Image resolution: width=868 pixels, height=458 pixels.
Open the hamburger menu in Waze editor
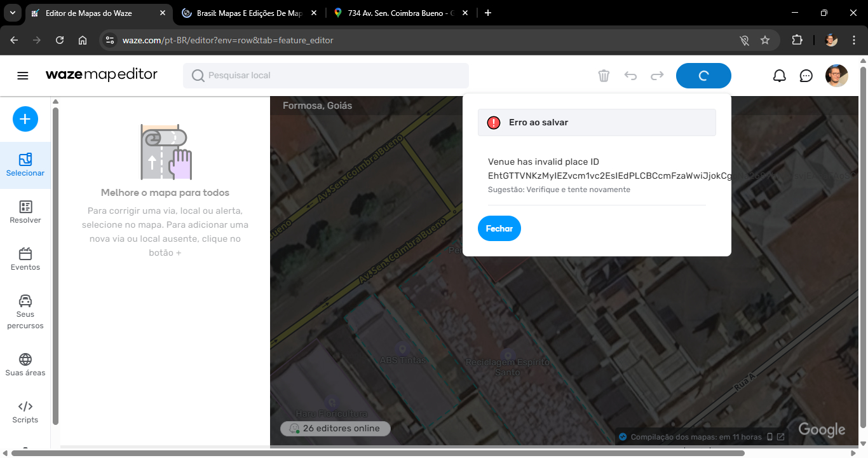pyautogui.click(x=23, y=76)
